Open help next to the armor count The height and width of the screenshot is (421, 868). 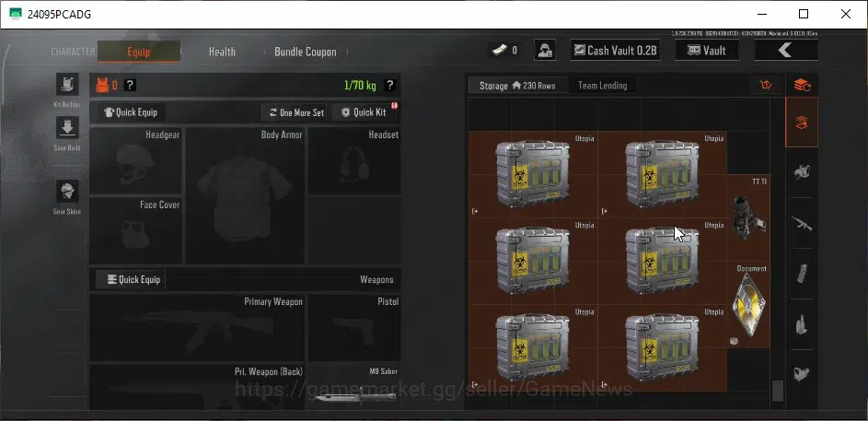tap(130, 85)
